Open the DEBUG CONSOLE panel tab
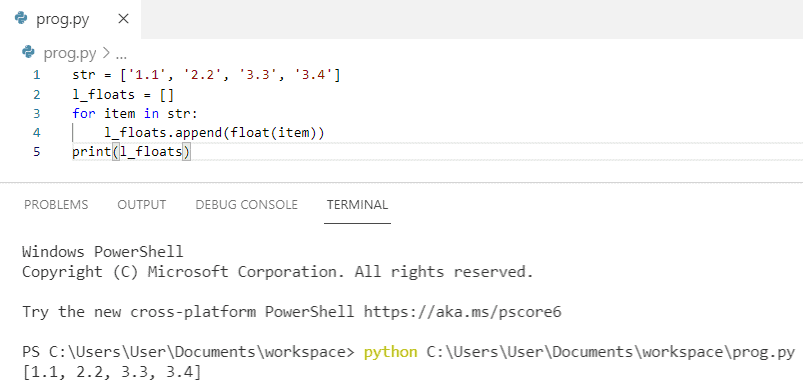803x381 pixels. point(246,205)
